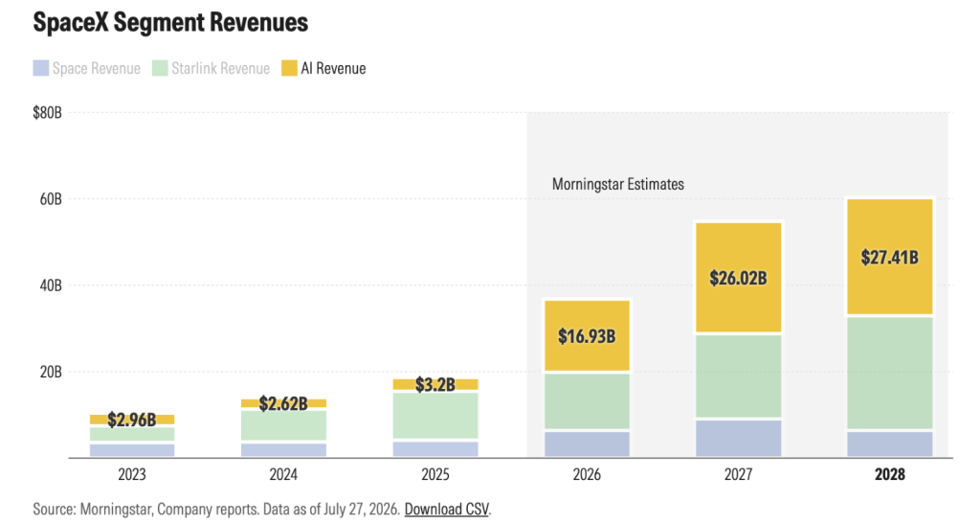Image resolution: width=980 pixels, height=523 pixels.
Task: Toggle the AI Revenue legend item
Action: 323,68
